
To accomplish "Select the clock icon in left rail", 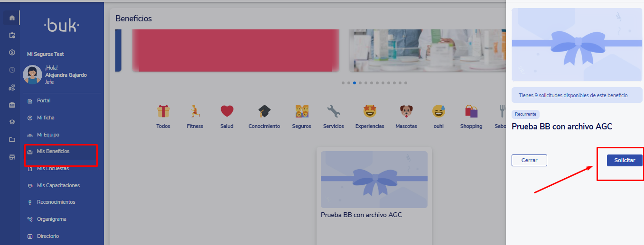I will tap(12, 70).
